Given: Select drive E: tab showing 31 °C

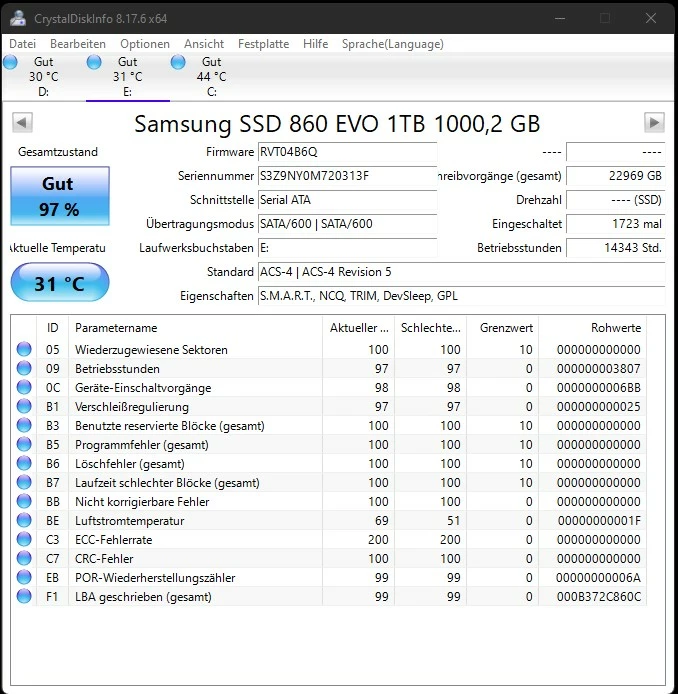Looking at the screenshot, I should pyautogui.click(x=127, y=77).
